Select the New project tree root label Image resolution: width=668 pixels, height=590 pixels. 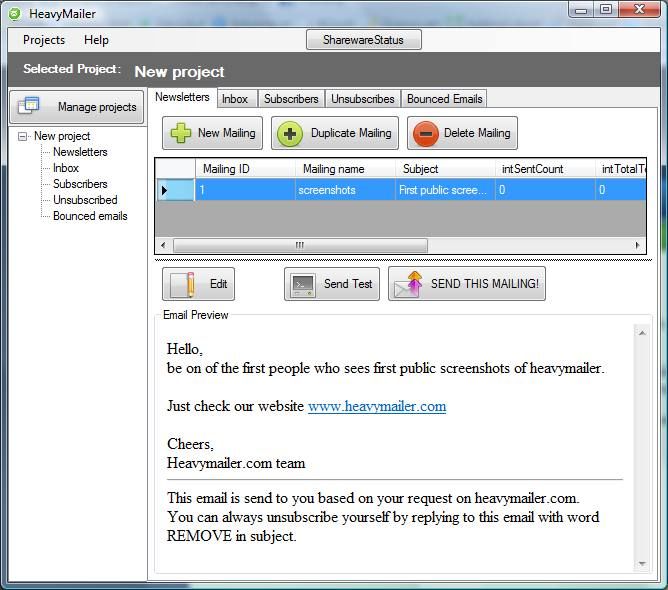(x=62, y=136)
